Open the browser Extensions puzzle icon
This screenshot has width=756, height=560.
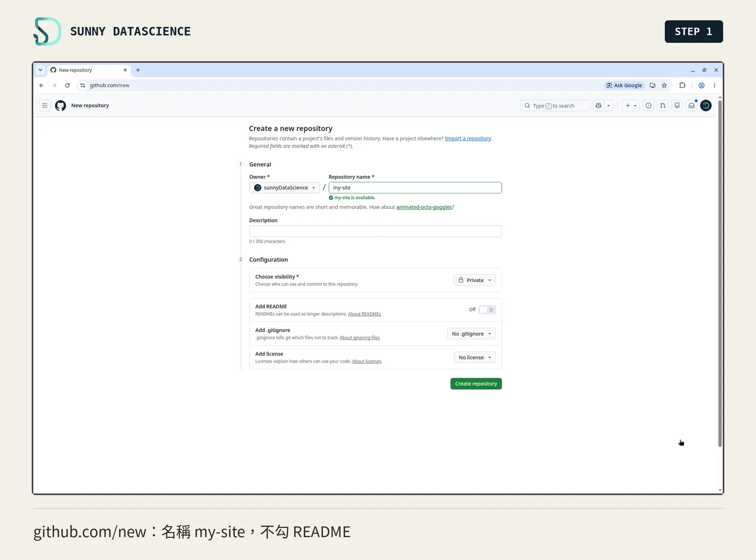click(x=682, y=86)
